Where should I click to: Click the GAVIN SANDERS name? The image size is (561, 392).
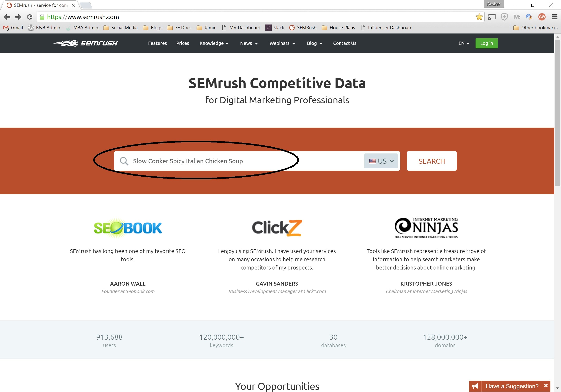point(277,284)
